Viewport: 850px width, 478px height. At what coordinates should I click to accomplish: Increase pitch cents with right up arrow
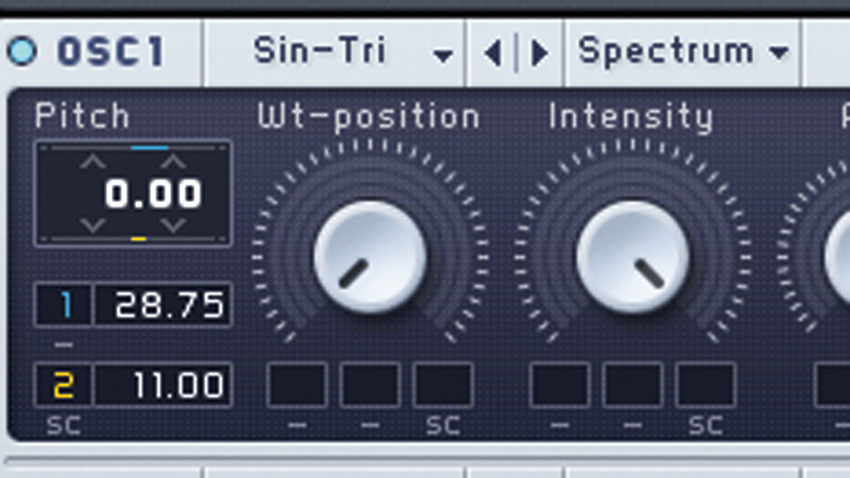pos(173,162)
